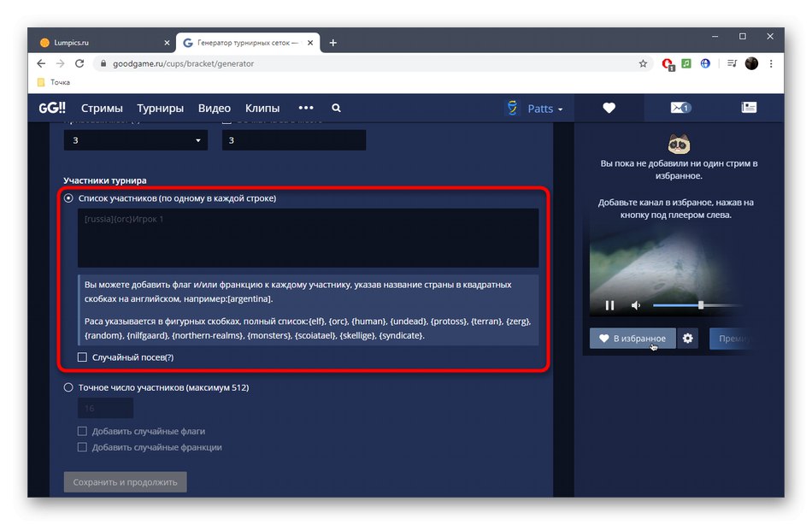Open stream settings gear icon
Image resolution: width=812 pixels, height=525 pixels.
[x=688, y=339]
